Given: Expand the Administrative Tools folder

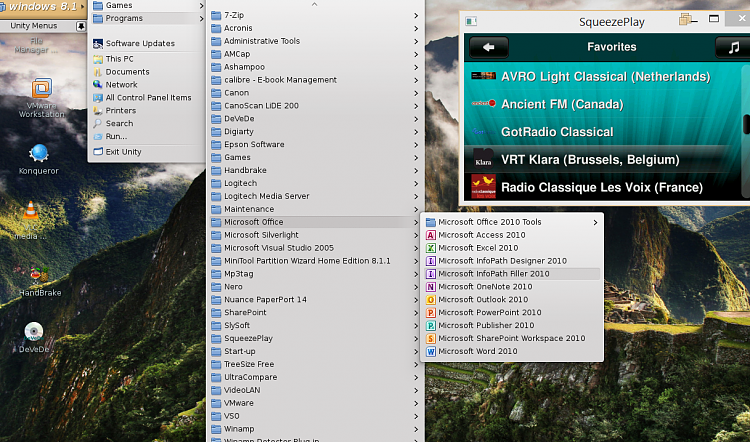Looking at the screenshot, I should tap(315, 41).
